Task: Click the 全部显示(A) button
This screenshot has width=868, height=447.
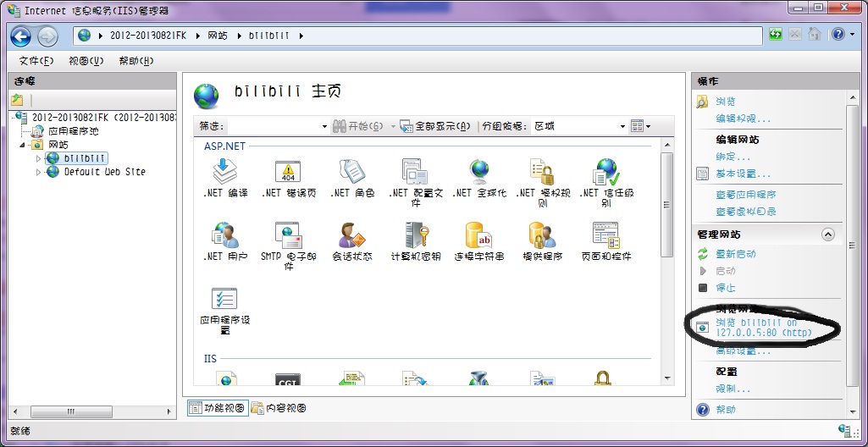Action: point(435,127)
